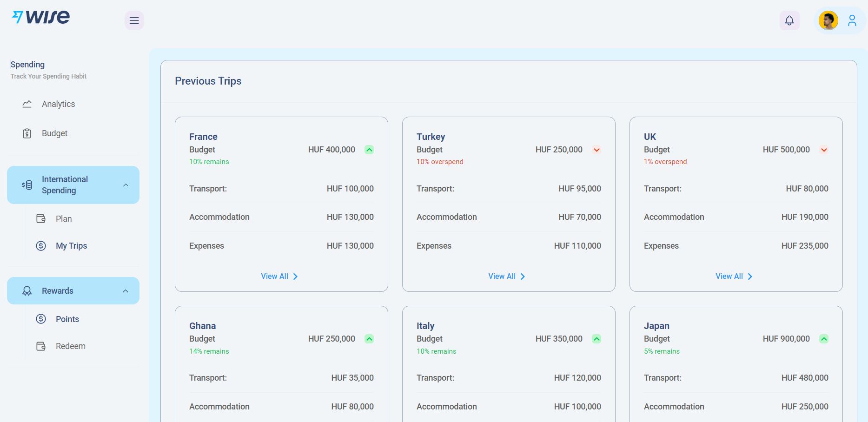868x422 pixels.
Task: Click the Points dollar icon
Action: pyautogui.click(x=41, y=319)
